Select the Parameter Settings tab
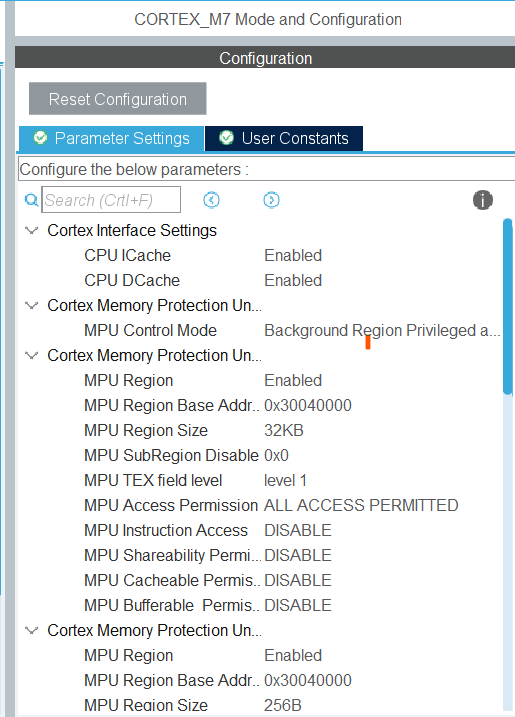The width and height of the screenshot is (515, 717). [111, 139]
